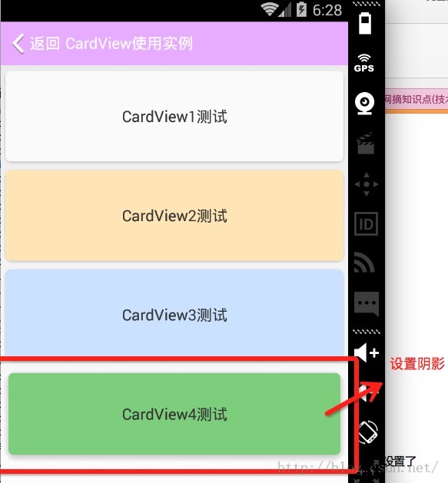Image resolution: width=448 pixels, height=483 pixels.
Task: Tap the 6:28 clock in status bar
Action: coord(327,10)
